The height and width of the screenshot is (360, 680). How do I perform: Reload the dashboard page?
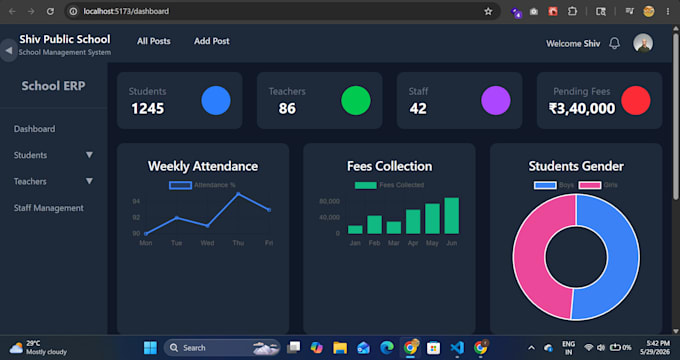[50, 11]
